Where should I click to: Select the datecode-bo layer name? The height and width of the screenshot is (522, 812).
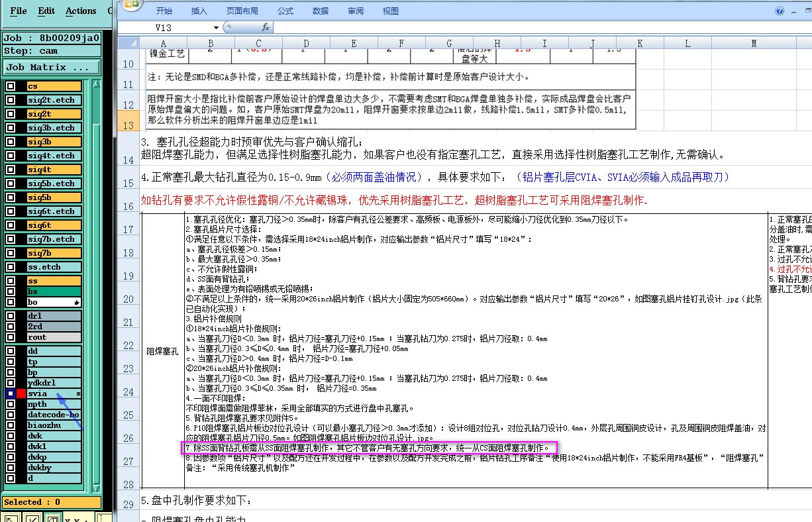tap(54, 415)
